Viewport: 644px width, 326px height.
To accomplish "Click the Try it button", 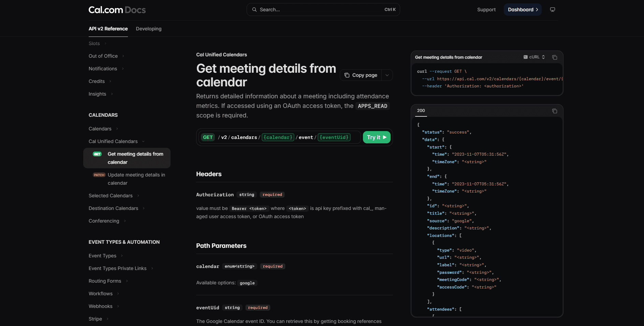I will point(377,137).
